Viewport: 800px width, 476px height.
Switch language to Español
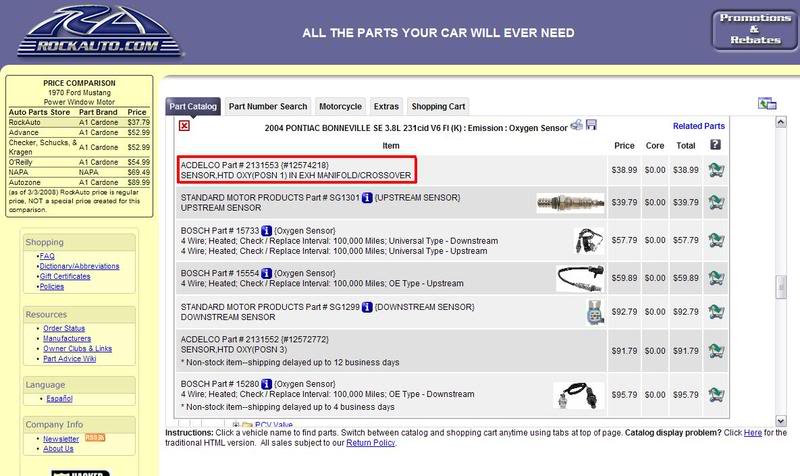coord(60,399)
